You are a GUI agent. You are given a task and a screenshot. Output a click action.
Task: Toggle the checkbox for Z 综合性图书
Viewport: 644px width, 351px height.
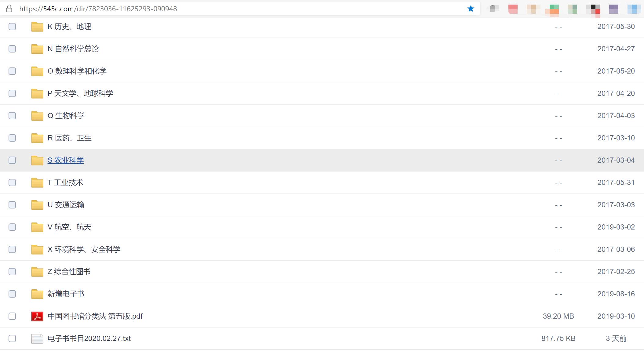(x=12, y=272)
